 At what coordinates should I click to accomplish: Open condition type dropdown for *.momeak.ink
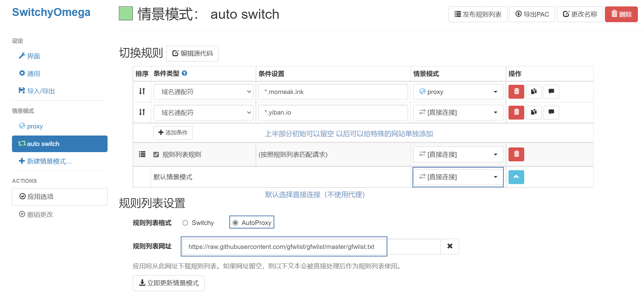click(203, 92)
